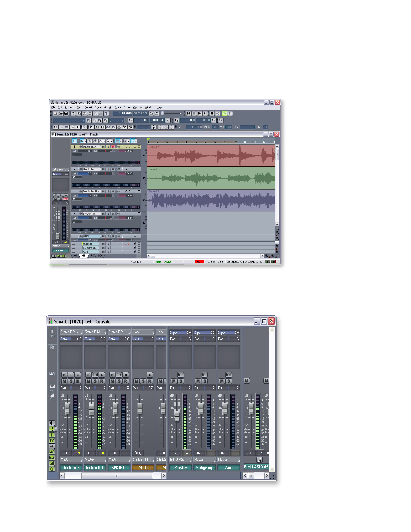Open the Process menu
Viewport: 411px width, 532px height.
click(69, 108)
